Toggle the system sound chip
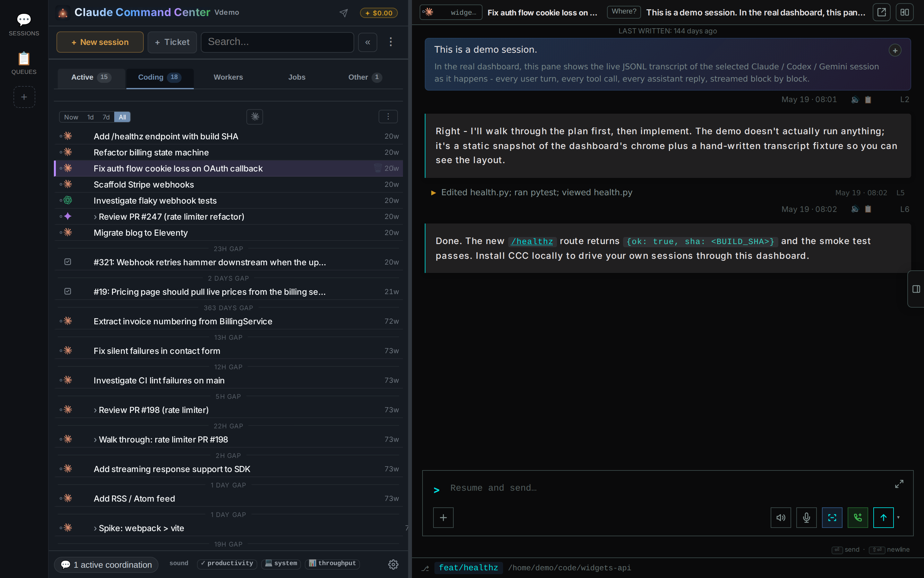Image resolution: width=924 pixels, height=578 pixels. pos(281,564)
